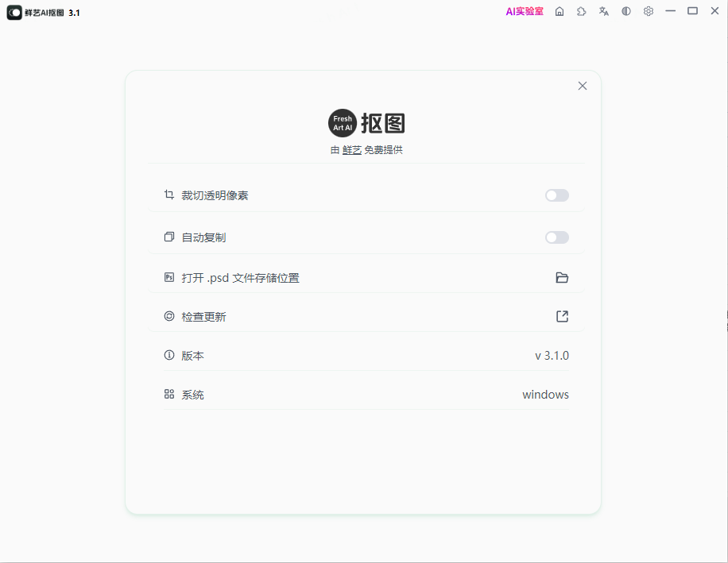Click the external link icon beside 检查更新
This screenshot has height=563, width=728.
[562, 316]
